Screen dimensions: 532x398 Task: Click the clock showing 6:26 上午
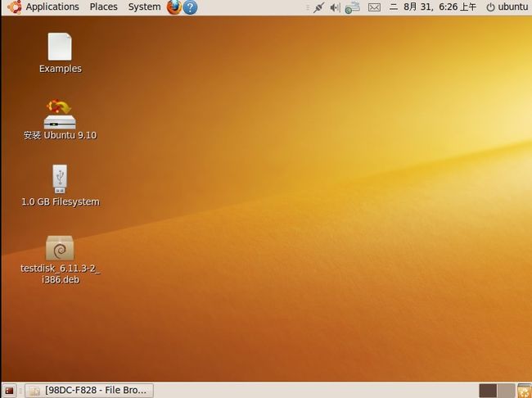pos(433,7)
